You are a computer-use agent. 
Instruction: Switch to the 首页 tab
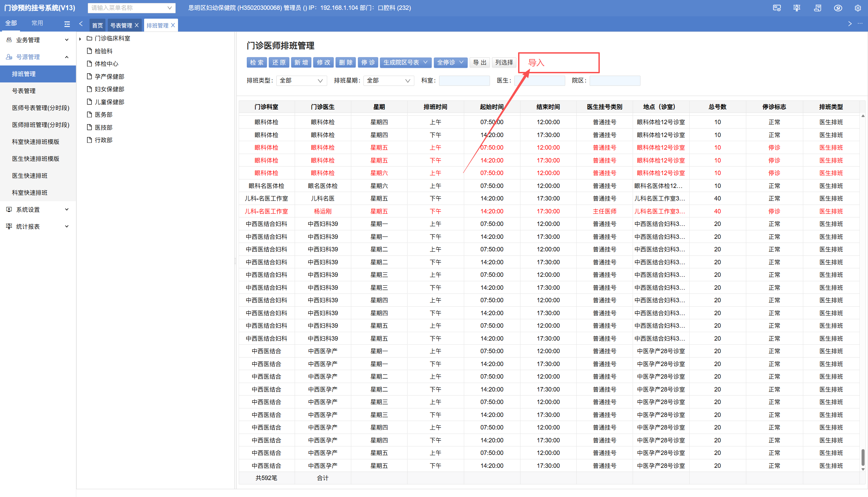point(98,25)
